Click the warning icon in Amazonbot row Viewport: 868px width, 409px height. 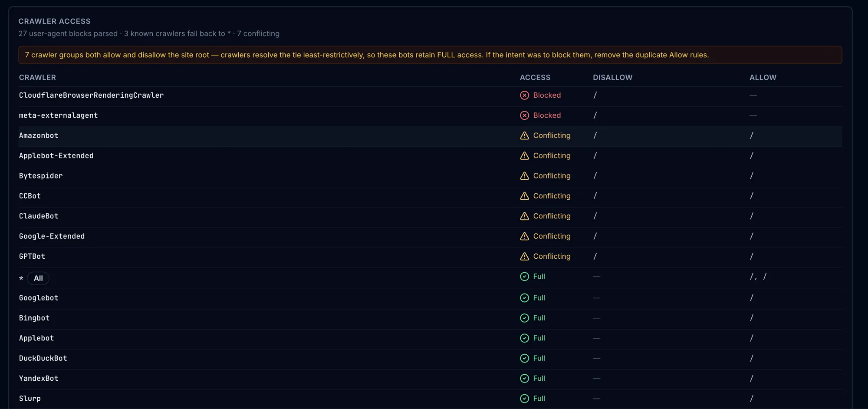tap(524, 135)
